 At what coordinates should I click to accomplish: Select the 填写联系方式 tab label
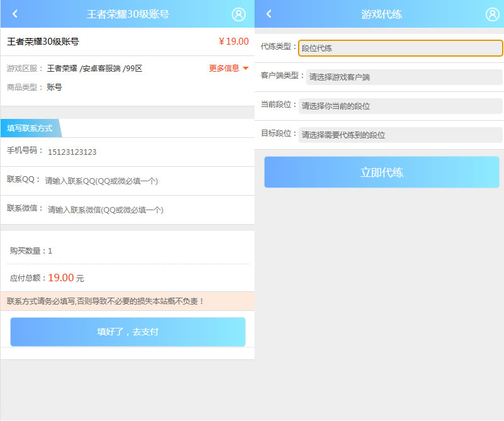click(31, 128)
